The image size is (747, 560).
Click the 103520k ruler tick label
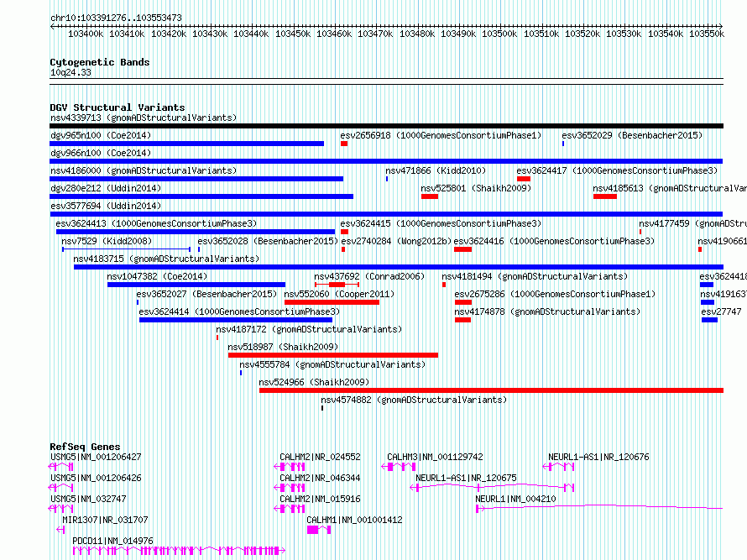(x=582, y=34)
